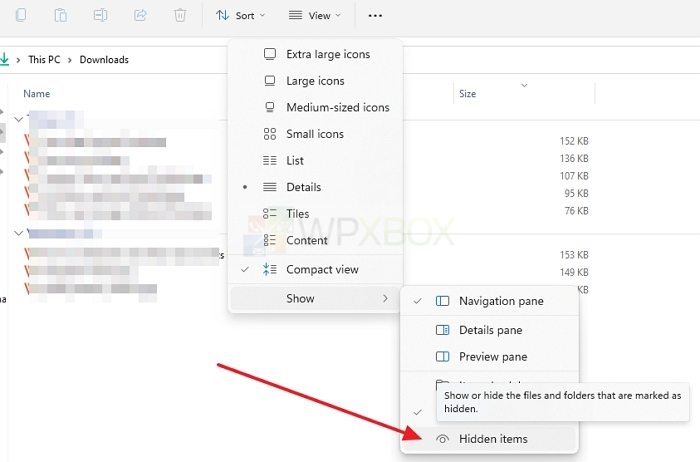Select Extra large icons view
The height and width of the screenshot is (462, 700).
pyautogui.click(x=316, y=54)
